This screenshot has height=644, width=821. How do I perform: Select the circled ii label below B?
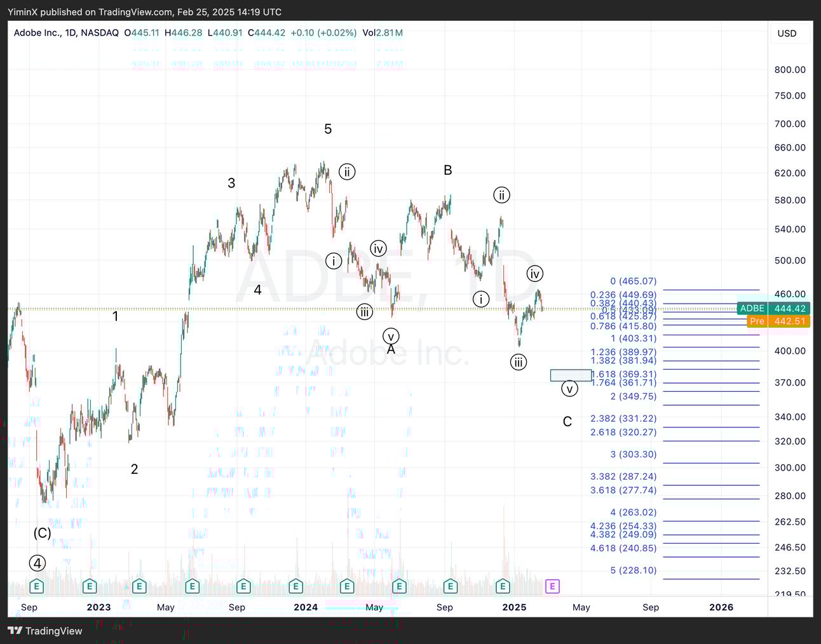(502, 195)
